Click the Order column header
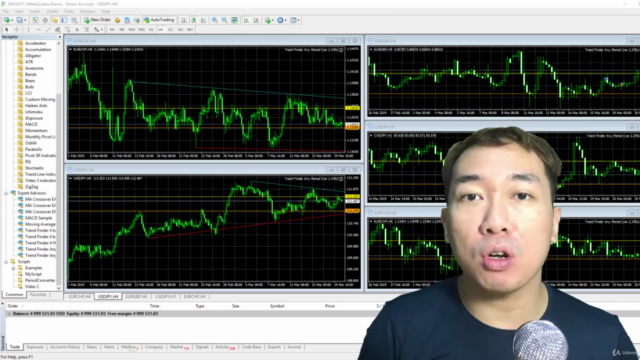The height and width of the screenshot is (360, 640). 13,306
